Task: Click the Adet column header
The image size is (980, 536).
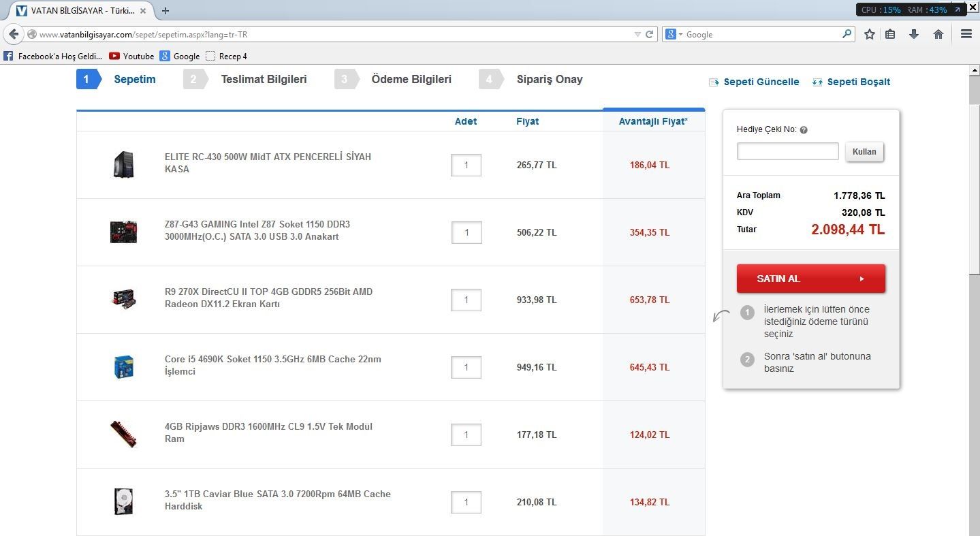Action: click(466, 121)
